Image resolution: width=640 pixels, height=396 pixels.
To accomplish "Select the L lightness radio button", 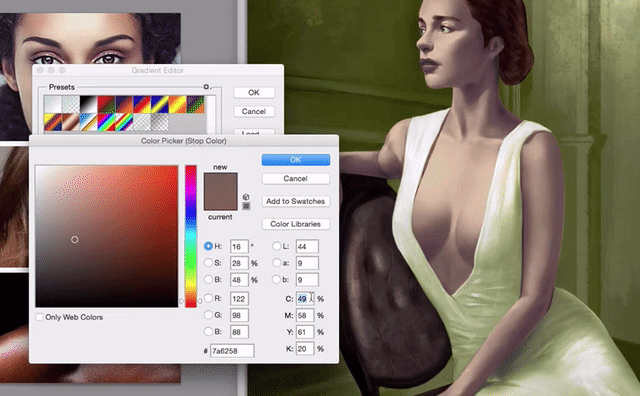I will click(x=276, y=246).
